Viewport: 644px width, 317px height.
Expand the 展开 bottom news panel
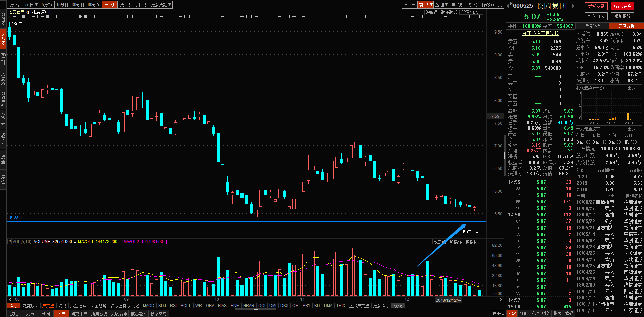(498, 314)
